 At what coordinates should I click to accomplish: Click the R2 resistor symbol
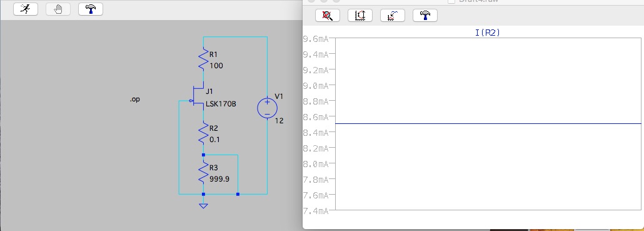click(203, 133)
